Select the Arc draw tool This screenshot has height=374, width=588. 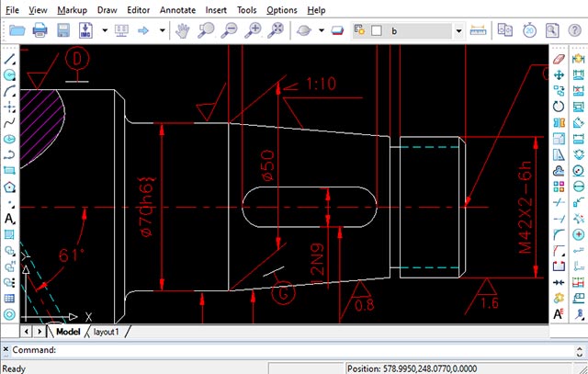click(x=9, y=91)
